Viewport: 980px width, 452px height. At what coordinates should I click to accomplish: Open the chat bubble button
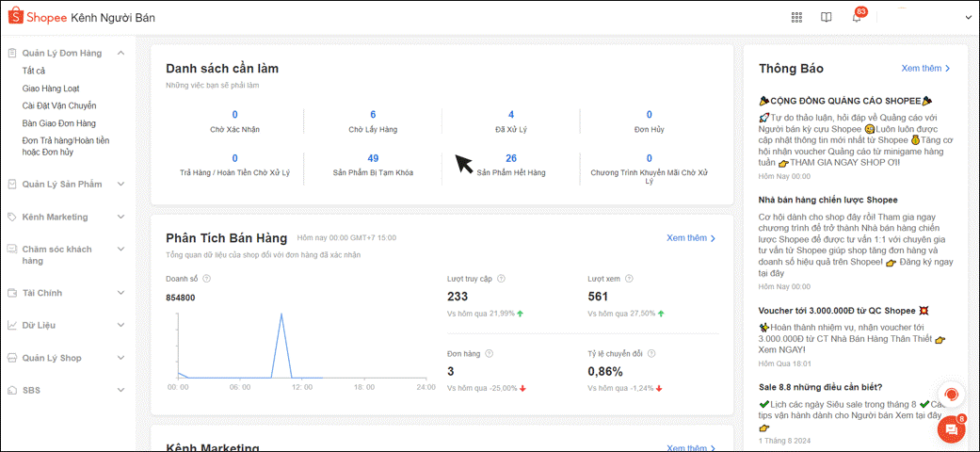point(951,429)
